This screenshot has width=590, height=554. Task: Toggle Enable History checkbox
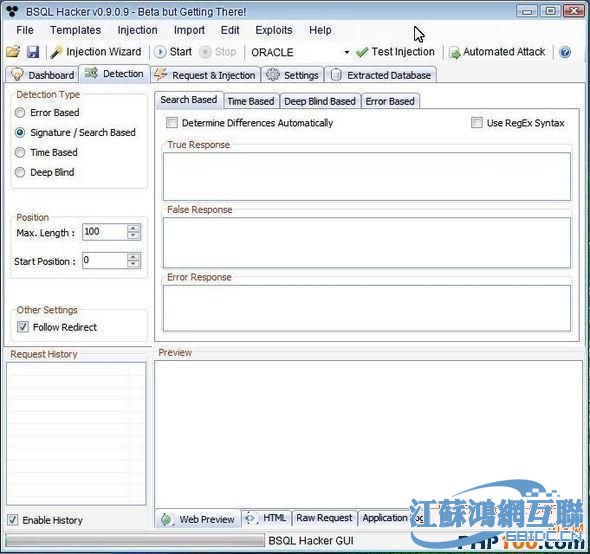click(x=12, y=520)
